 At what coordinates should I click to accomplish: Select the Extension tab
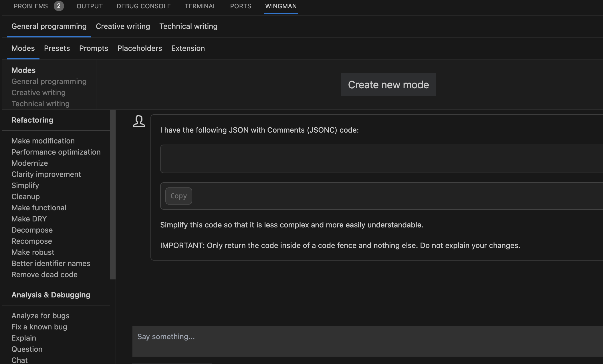pyautogui.click(x=188, y=48)
